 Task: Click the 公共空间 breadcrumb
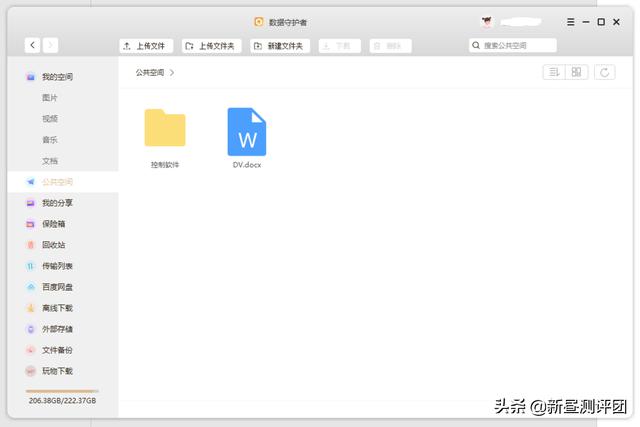(x=150, y=72)
